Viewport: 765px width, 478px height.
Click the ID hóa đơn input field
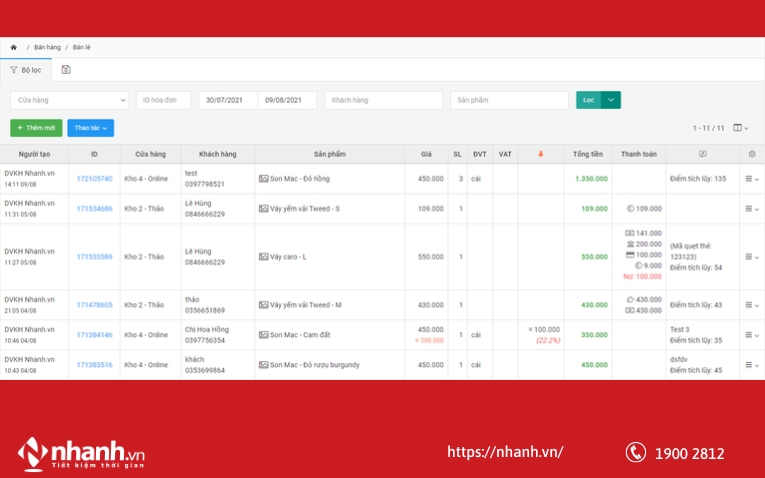click(x=163, y=100)
